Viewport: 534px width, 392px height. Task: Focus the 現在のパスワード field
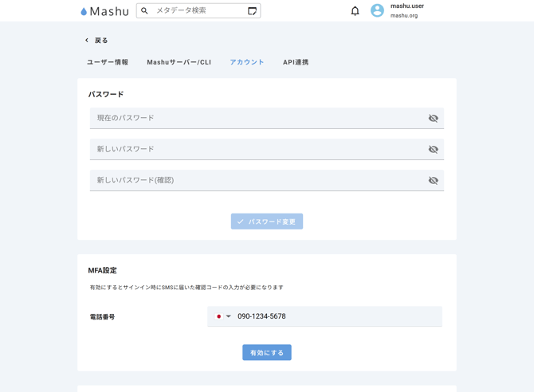pyautogui.click(x=255, y=119)
